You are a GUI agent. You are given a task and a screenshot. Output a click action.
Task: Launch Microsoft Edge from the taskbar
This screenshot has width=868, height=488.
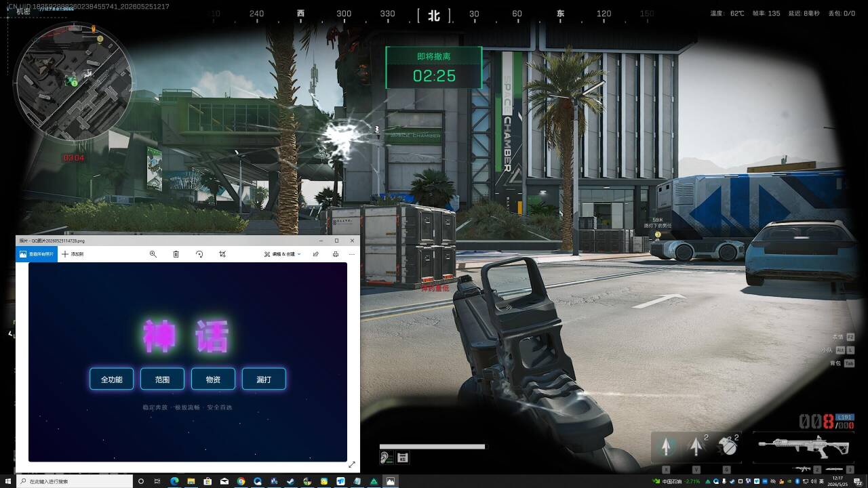click(174, 481)
